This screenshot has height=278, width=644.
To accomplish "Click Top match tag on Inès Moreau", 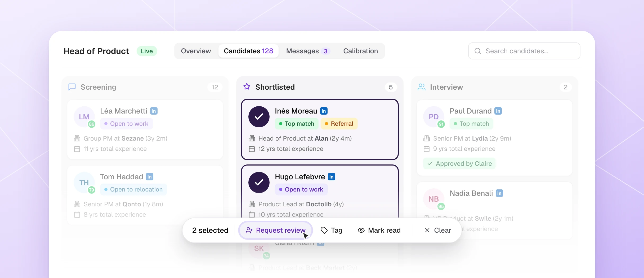I will 297,124.
